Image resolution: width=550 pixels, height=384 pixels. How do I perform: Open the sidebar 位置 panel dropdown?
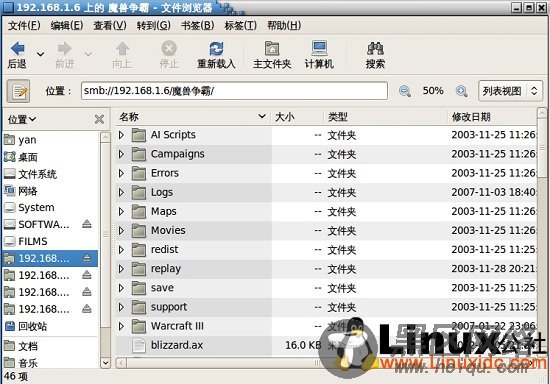tap(22, 119)
